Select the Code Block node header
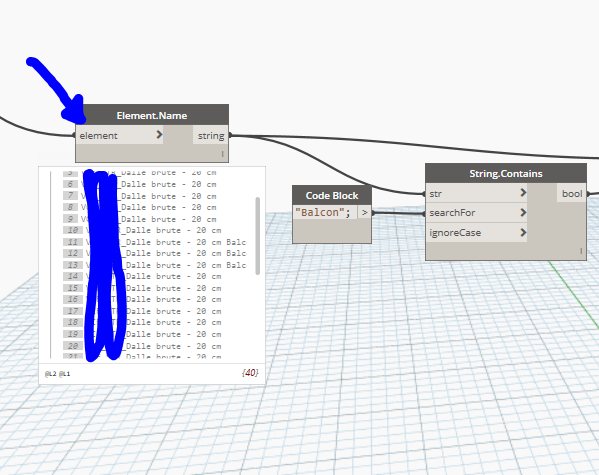The image size is (599, 475). point(332,195)
